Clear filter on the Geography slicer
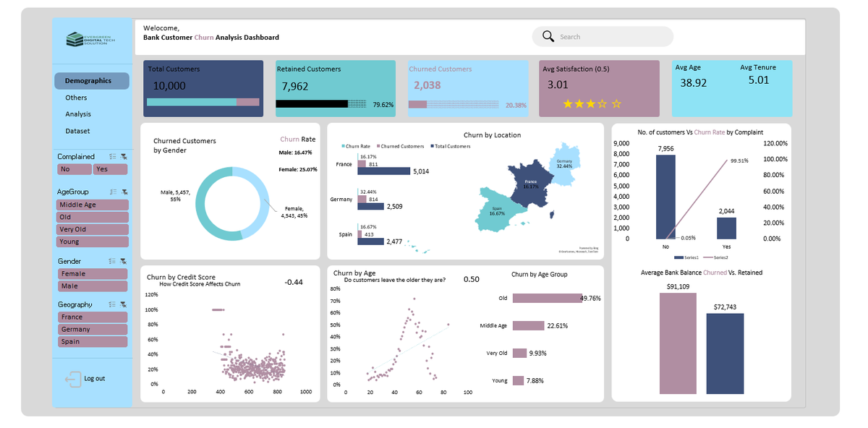 coord(124,304)
